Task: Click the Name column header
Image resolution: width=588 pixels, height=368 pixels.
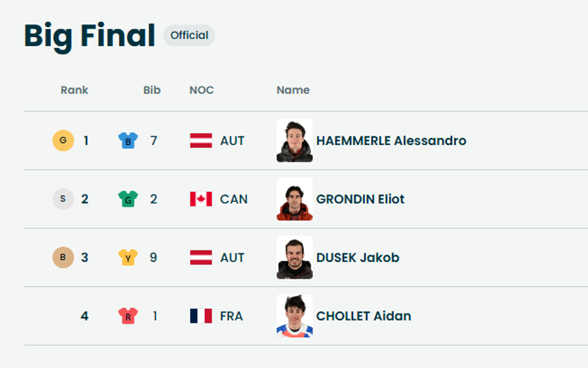Action: click(x=293, y=90)
